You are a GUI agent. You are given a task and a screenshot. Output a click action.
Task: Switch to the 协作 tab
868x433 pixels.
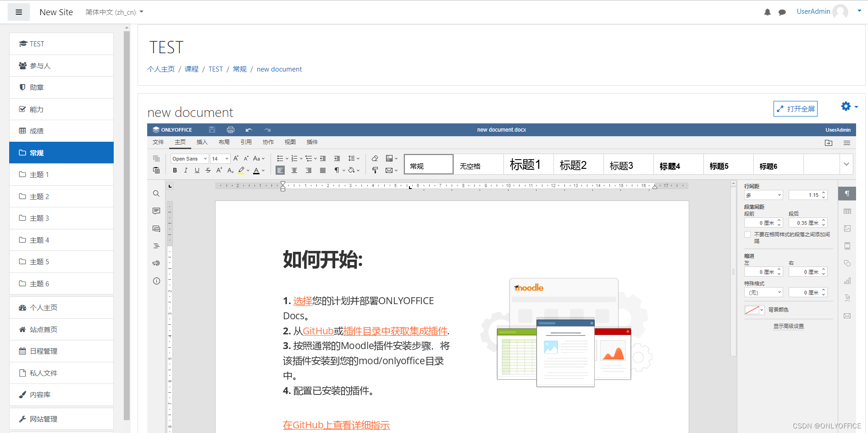click(x=268, y=142)
